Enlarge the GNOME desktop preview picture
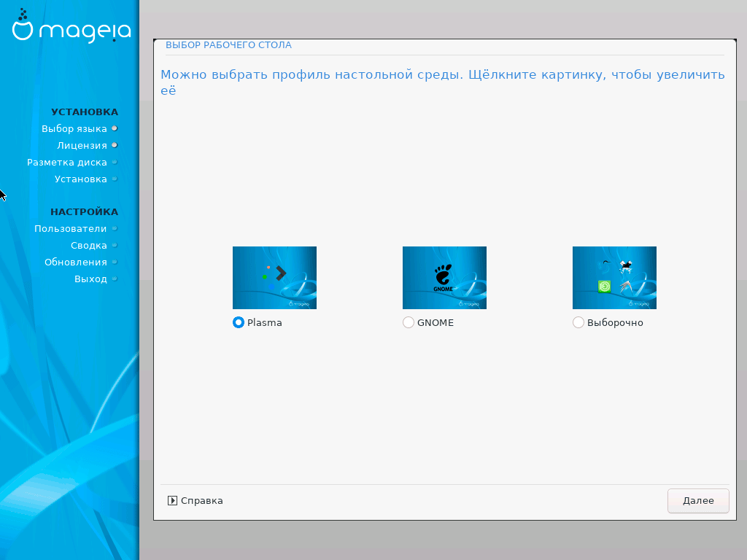Image resolution: width=747 pixels, height=560 pixels. tap(444, 278)
